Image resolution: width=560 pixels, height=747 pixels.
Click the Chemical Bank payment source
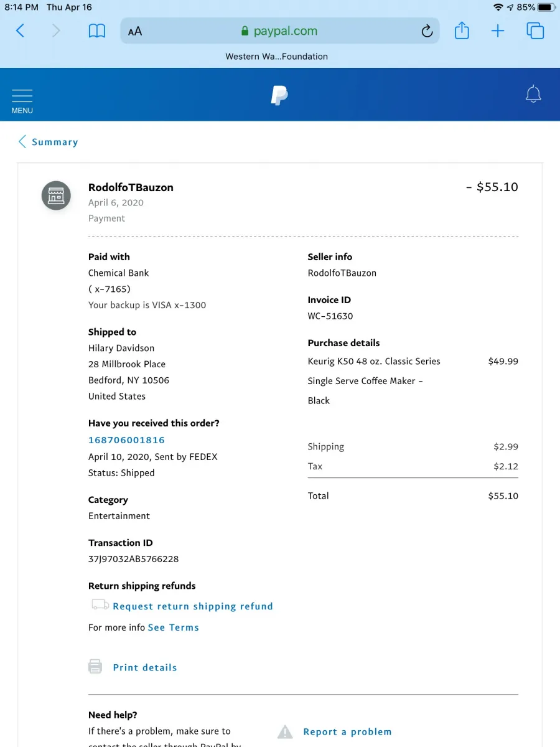pos(119,273)
